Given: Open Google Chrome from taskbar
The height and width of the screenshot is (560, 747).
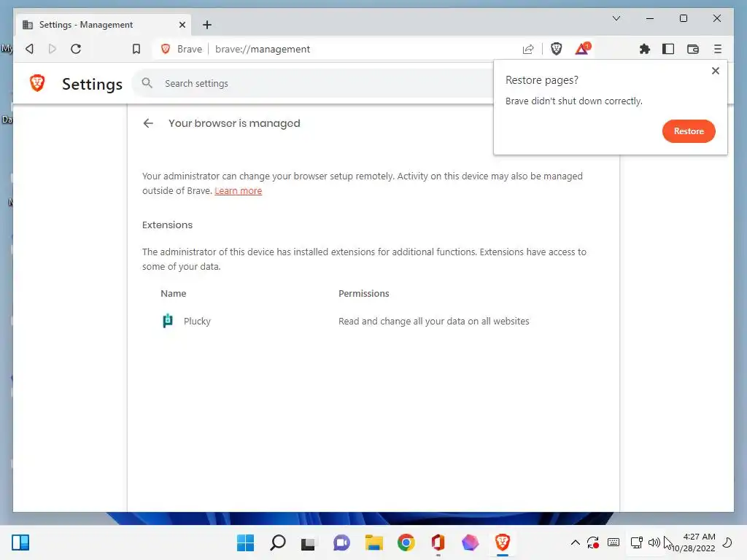Looking at the screenshot, I should (406, 542).
